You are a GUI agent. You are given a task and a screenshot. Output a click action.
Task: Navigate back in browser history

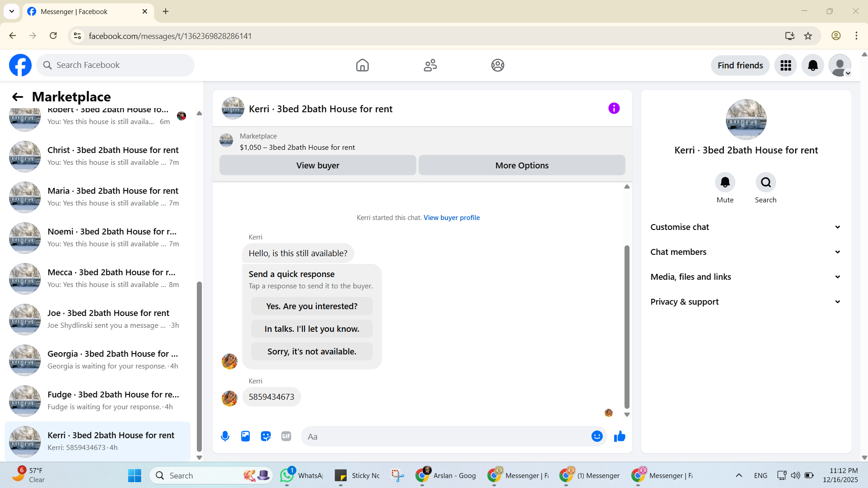[x=13, y=36]
